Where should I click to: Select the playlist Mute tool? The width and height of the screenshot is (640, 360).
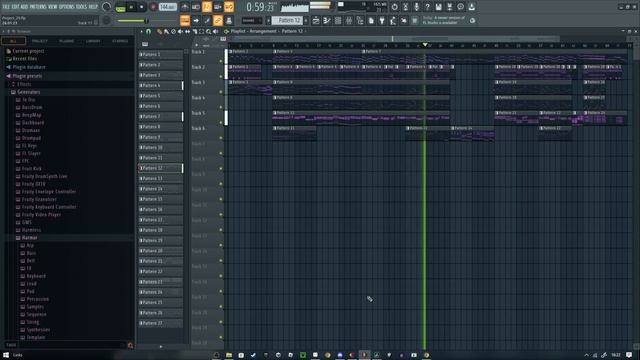pos(180,31)
